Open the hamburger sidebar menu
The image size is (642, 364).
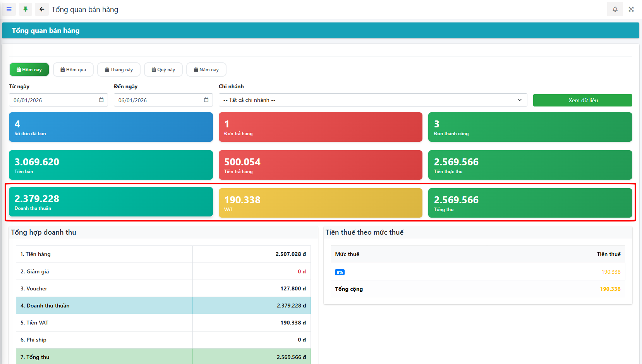click(x=9, y=9)
